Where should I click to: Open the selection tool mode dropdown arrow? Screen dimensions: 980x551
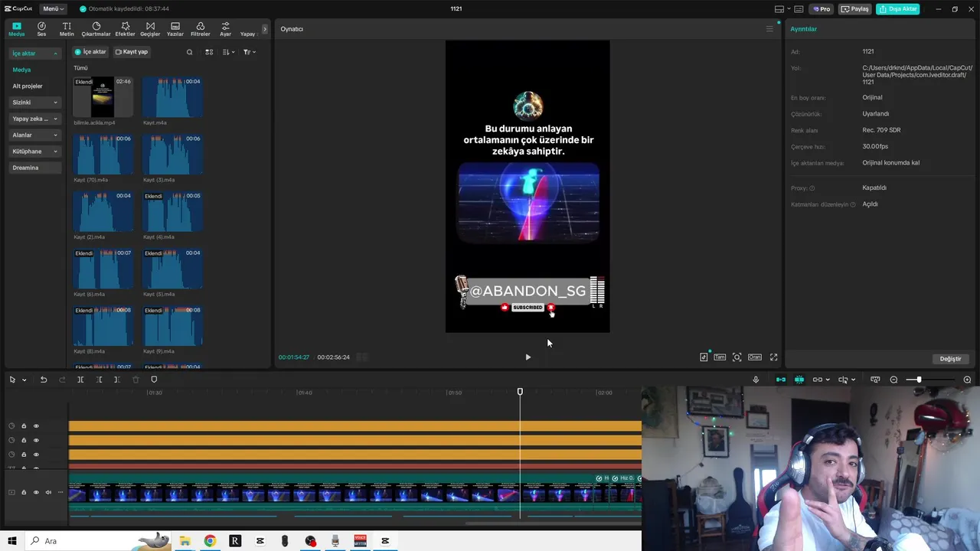[24, 380]
